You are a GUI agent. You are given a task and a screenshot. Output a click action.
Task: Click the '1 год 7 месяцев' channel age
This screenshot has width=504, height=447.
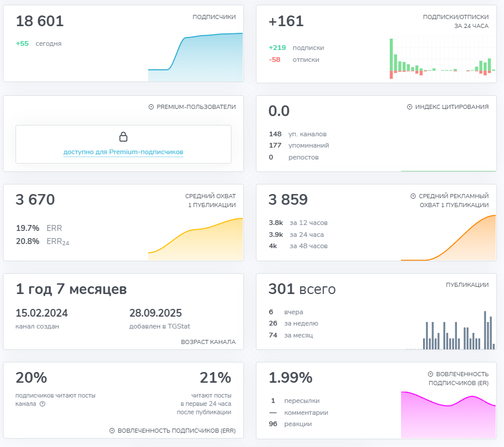(71, 289)
